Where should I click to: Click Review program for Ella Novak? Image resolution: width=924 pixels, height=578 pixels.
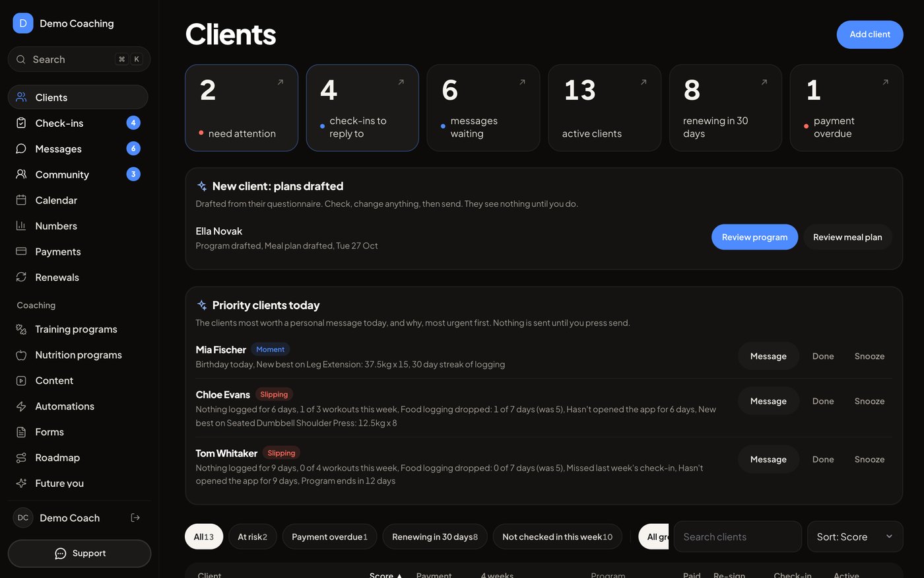coord(754,237)
